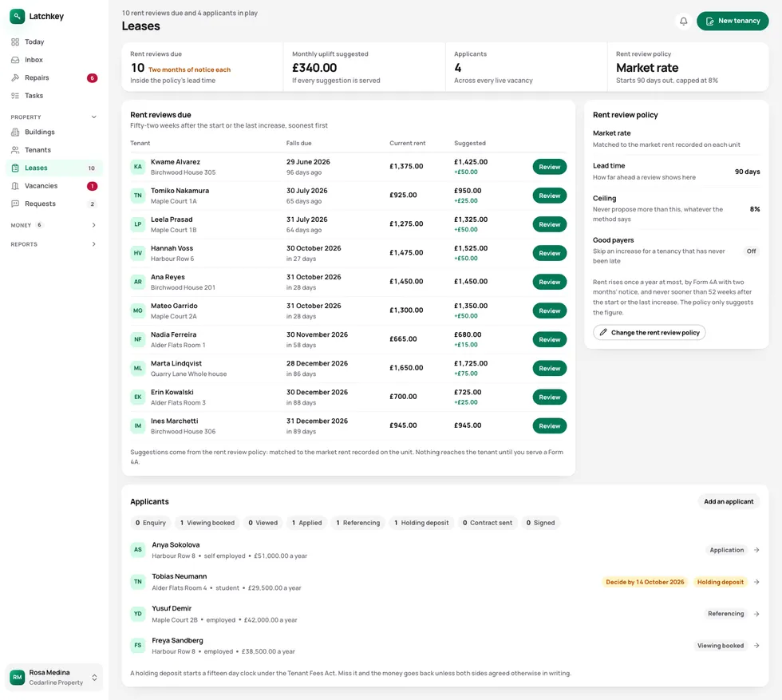This screenshot has width=782, height=700.
Task: Filter applicants by Enquiry stage
Action: pyautogui.click(x=151, y=523)
